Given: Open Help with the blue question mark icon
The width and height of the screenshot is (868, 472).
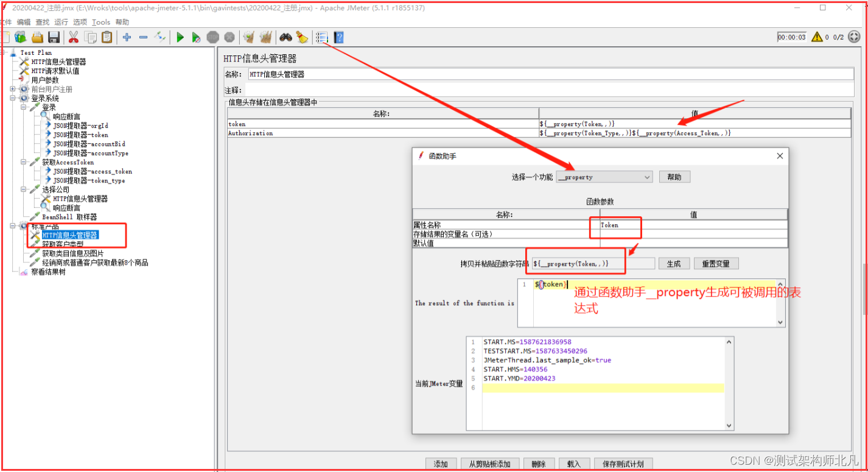Looking at the screenshot, I should point(338,37).
